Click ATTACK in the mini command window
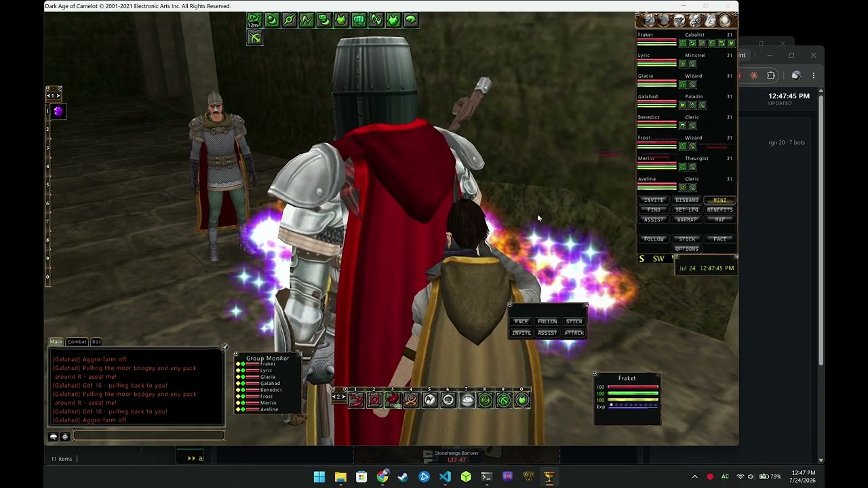Viewport: 868px width, 488px height. point(574,333)
